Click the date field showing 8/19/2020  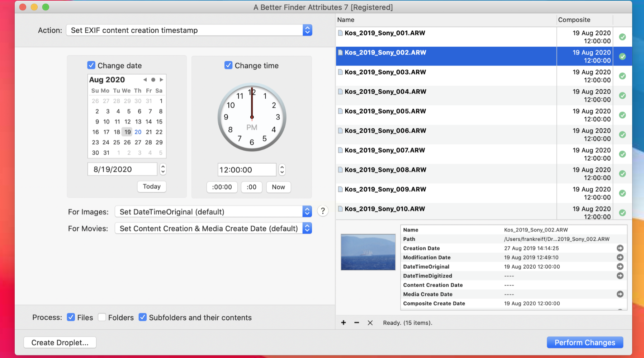pos(122,169)
